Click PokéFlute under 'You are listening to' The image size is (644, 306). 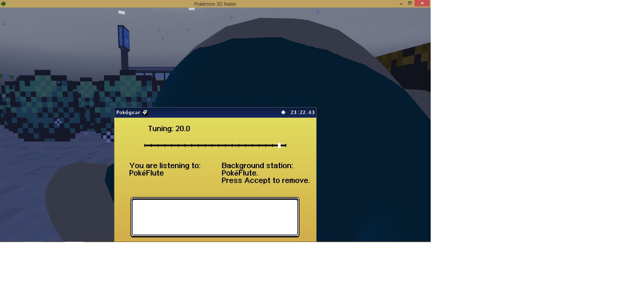pos(146,173)
